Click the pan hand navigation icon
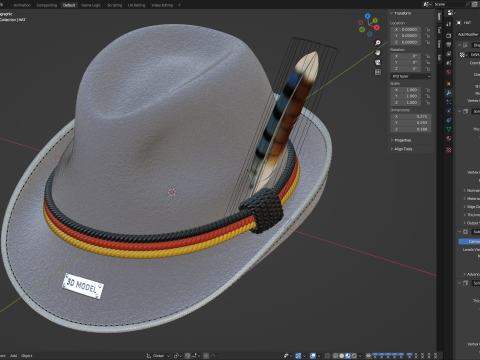Screen dimensions: 480x360 (378, 52)
